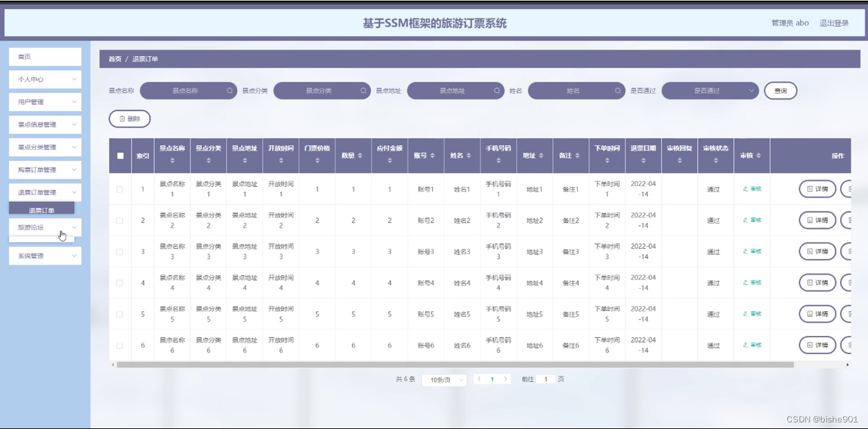Sort table by 景点名称 column arrows
Image resolution: width=868 pixels, height=429 pixels.
(x=172, y=160)
